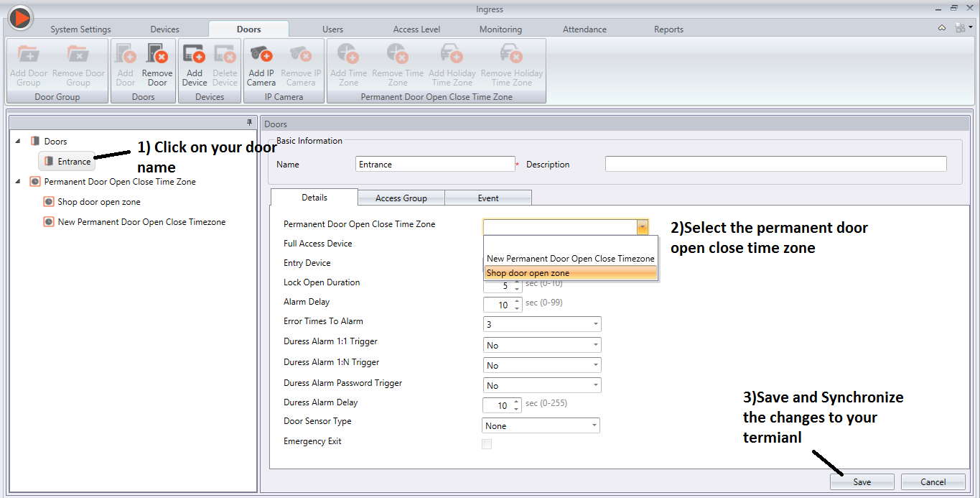Click the door icon beside Entrance
Viewport: 980px width, 498px height.
pyautogui.click(x=49, y=162)
